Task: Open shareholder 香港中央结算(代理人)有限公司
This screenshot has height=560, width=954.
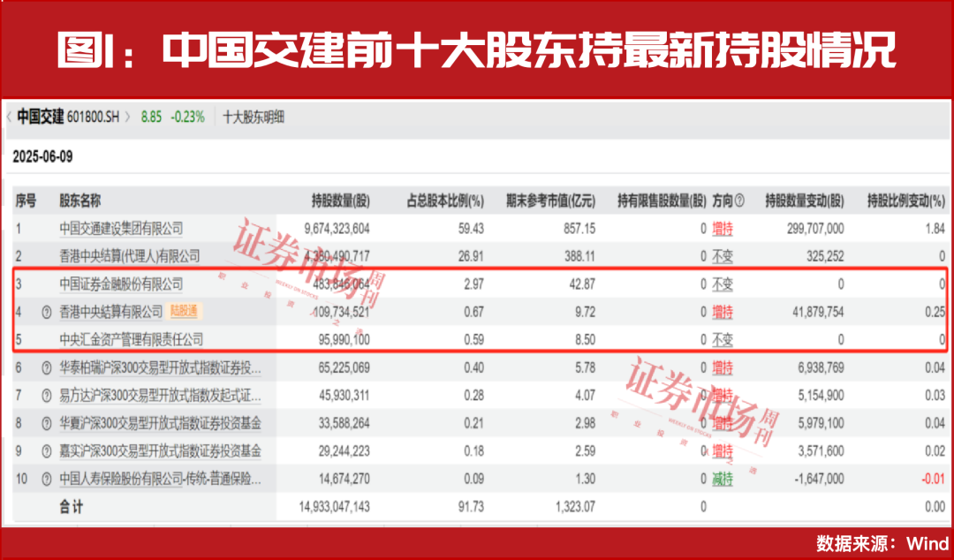Action: click(129, 256)
